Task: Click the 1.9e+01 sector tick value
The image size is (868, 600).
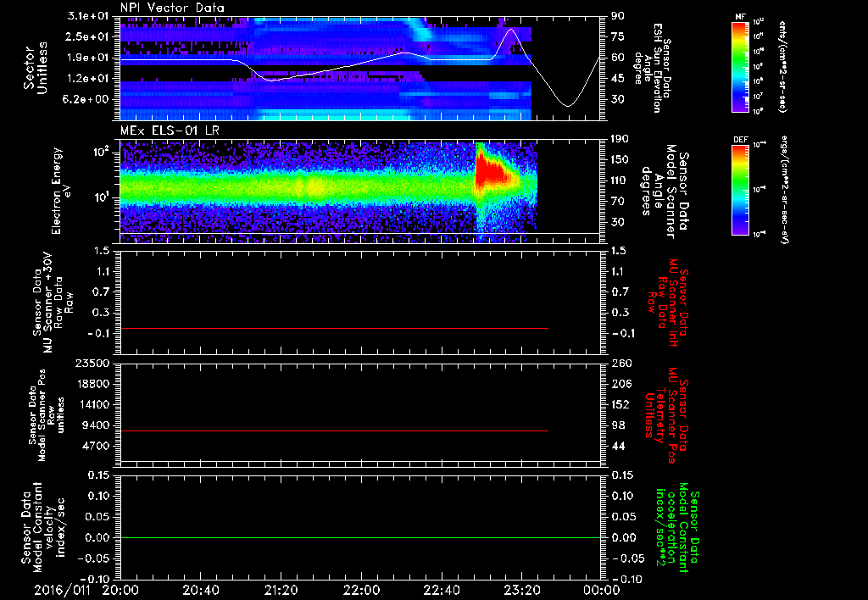Action: tap(88, 58)
